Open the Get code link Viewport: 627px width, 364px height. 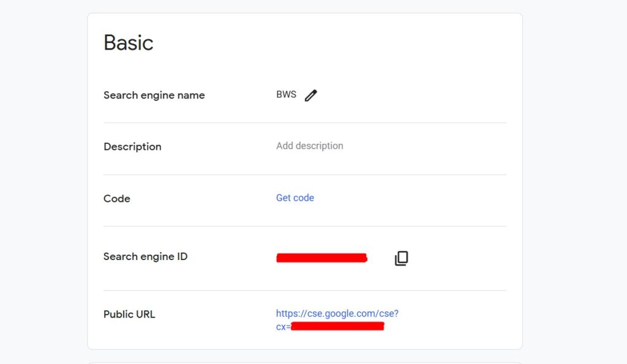click(295, 198)
